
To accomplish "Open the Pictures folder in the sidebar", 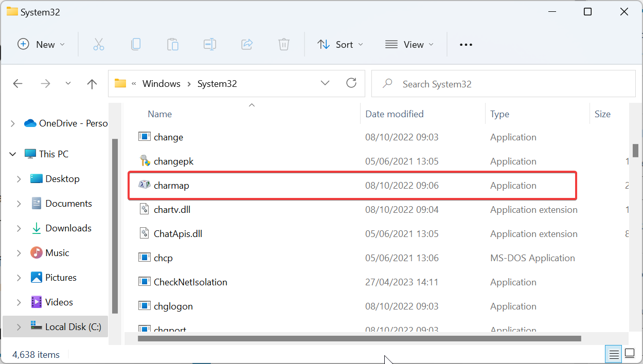I will click(53, 278).
